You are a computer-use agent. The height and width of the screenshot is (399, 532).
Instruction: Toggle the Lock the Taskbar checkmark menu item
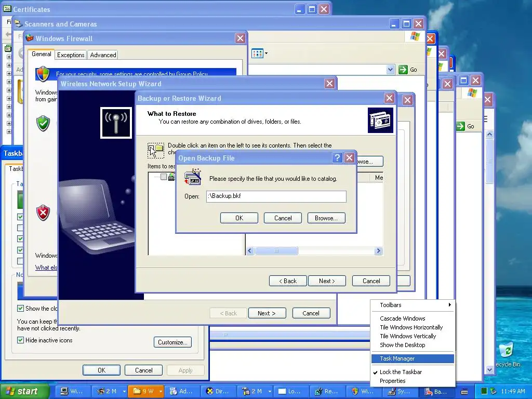click(413, 372)
